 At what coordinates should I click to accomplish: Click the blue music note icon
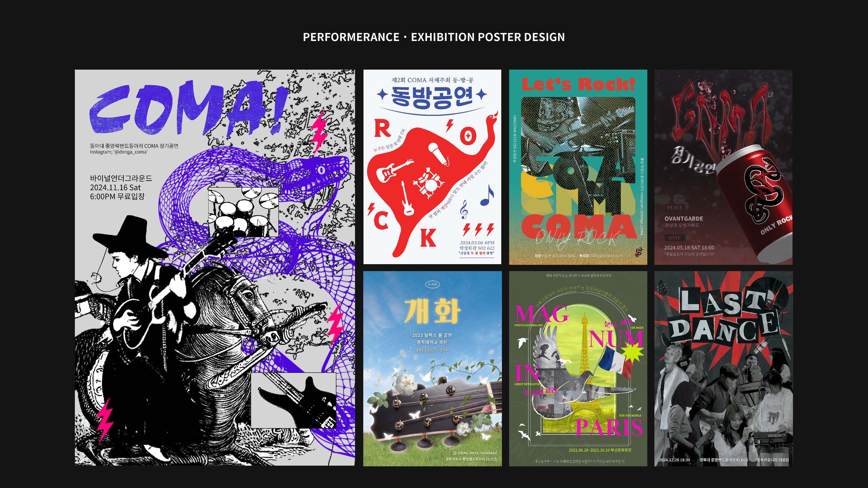click(x=487, y=195)
